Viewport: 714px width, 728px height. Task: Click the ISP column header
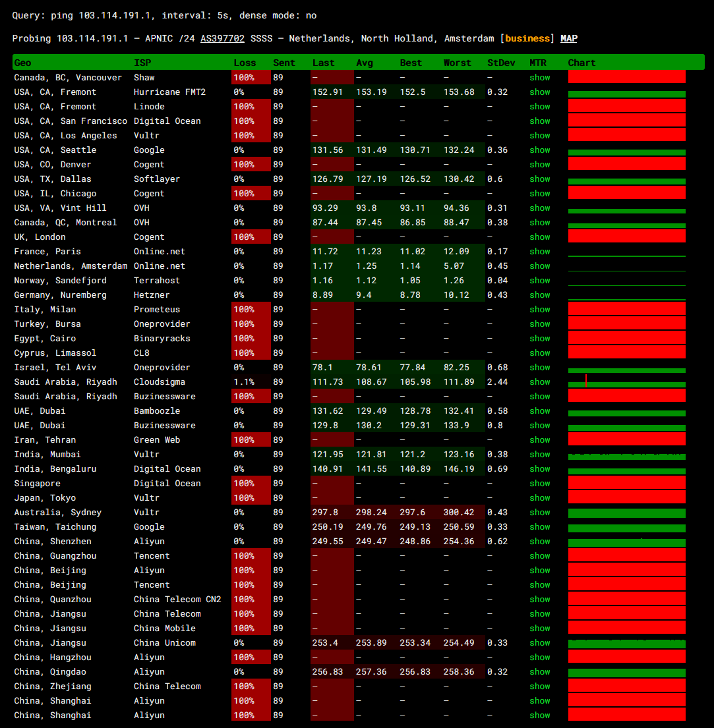(142, 63)
